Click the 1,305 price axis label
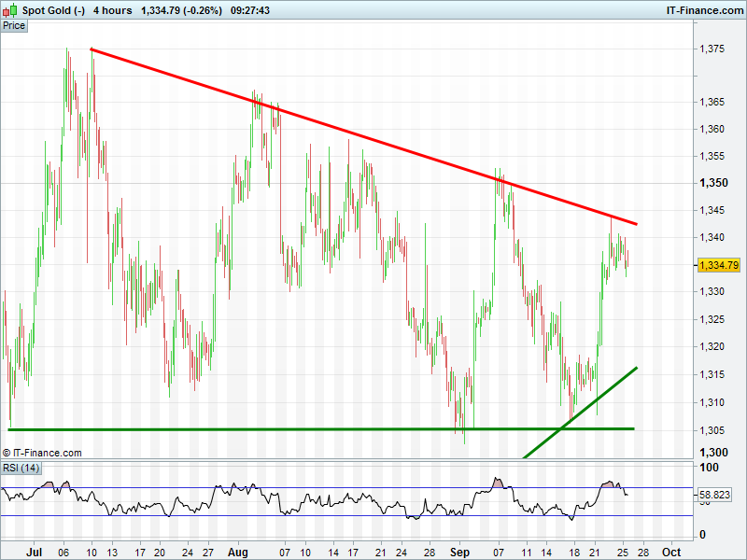 click(712, 430)
